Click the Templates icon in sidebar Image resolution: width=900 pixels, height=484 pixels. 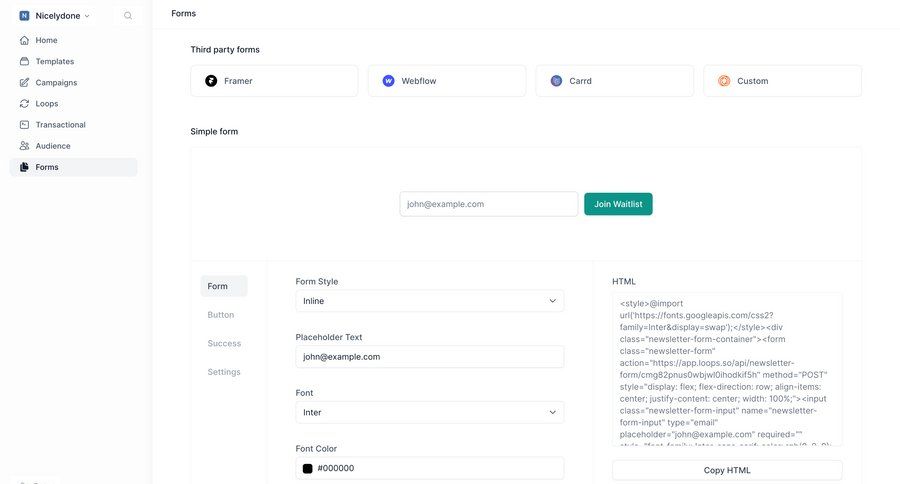[x=25, y=61]
